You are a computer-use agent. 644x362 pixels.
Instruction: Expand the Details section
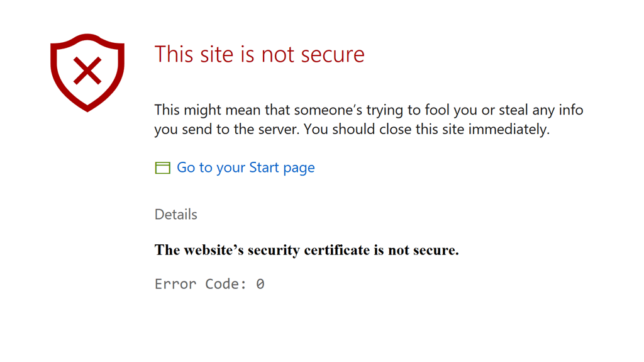click(x=176, y=214)
